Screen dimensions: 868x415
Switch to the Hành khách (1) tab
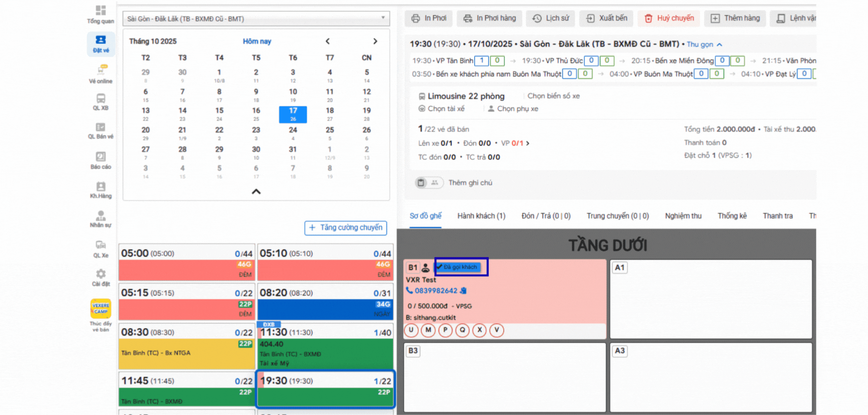[481, 216]
